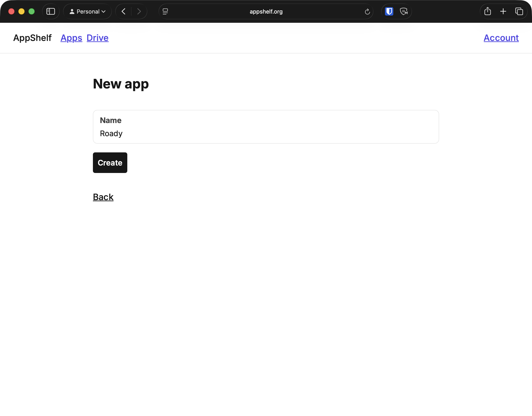Open the Apps navigation link
Screen dimensions: 532x416
[71, 38]
